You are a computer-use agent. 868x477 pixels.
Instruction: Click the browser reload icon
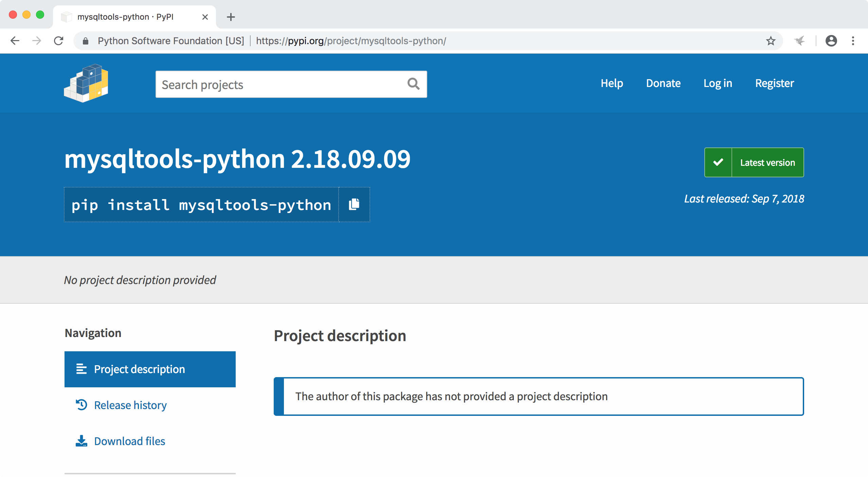click(59, 41)
